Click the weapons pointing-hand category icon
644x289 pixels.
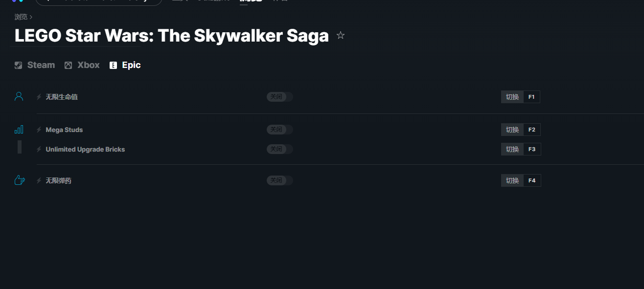click(x=20, y=180)
